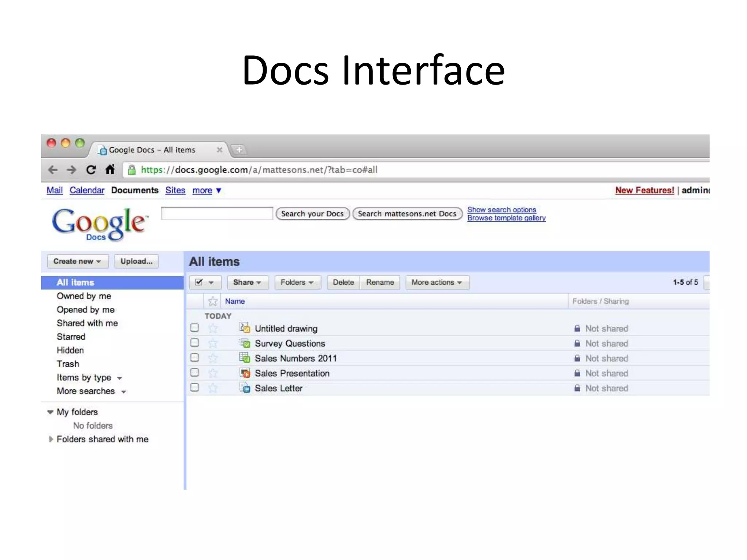747x560 pixels.
Task: Click the browser forward arrow
Action: click(71, 170)
